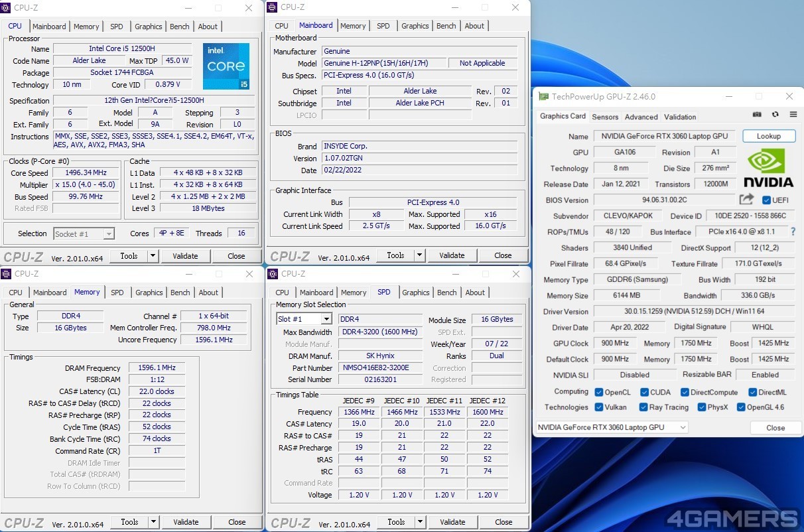This screenshot has width=804, height=532.
Task: Click the Memory Size value 6144 MB
Action: (x=627, y=295)
